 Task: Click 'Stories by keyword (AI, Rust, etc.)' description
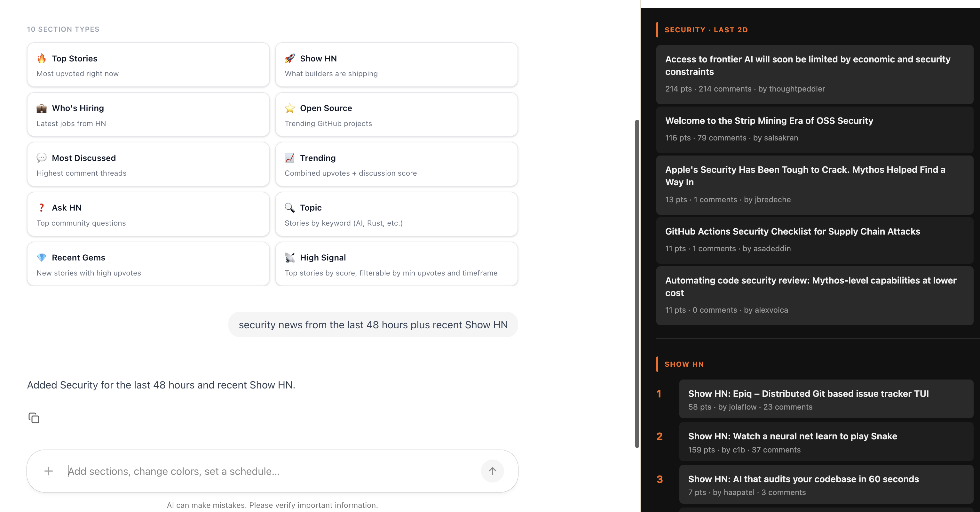(344, 223)
